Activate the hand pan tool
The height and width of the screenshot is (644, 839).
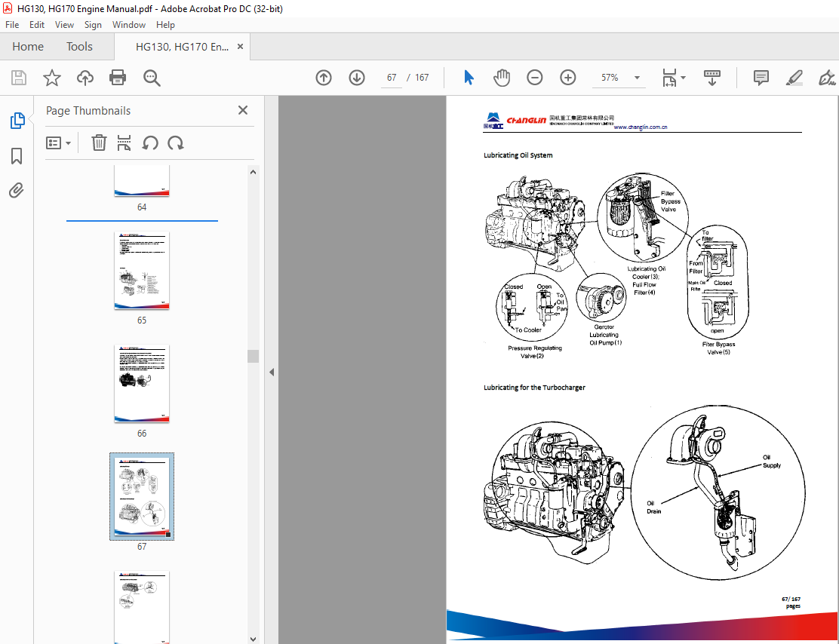pyautogui.click(x=502, y=78)
